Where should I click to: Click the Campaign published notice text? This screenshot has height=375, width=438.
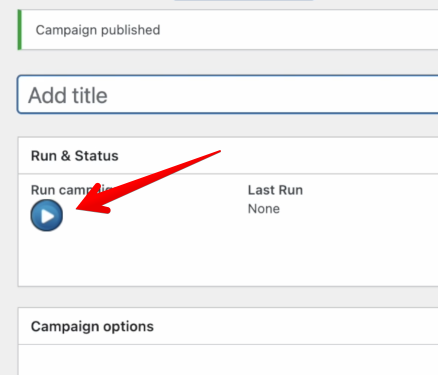point(98,30)
